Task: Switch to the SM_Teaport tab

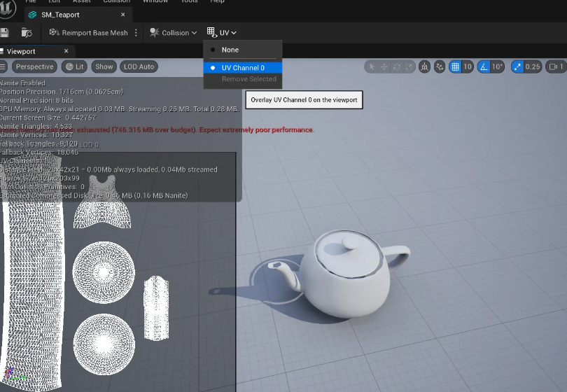Action: [x=60, y=15]
